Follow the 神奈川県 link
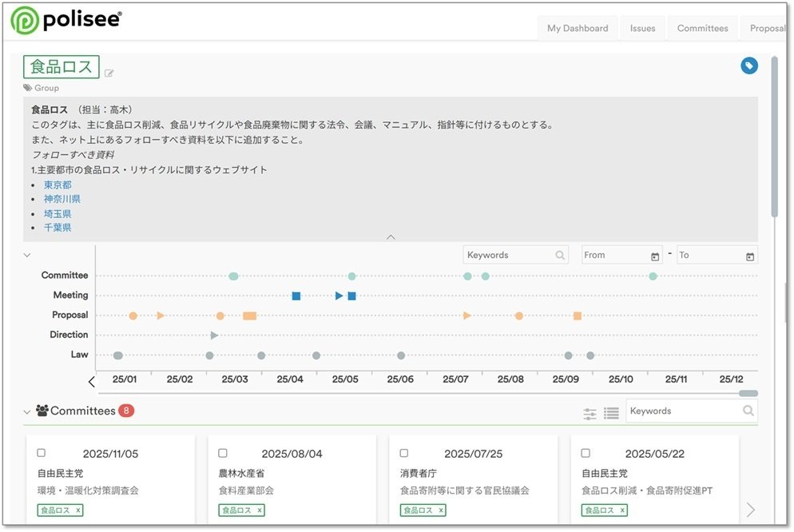Image resolution: width=794 pixels, height=532 pixels. click(x=62, y=199)
